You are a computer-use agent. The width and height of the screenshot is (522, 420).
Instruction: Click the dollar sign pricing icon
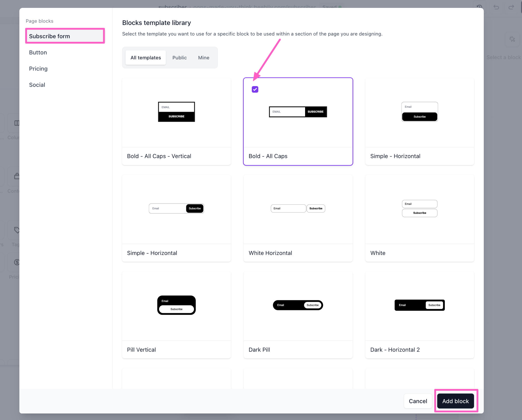coord(17,262)
